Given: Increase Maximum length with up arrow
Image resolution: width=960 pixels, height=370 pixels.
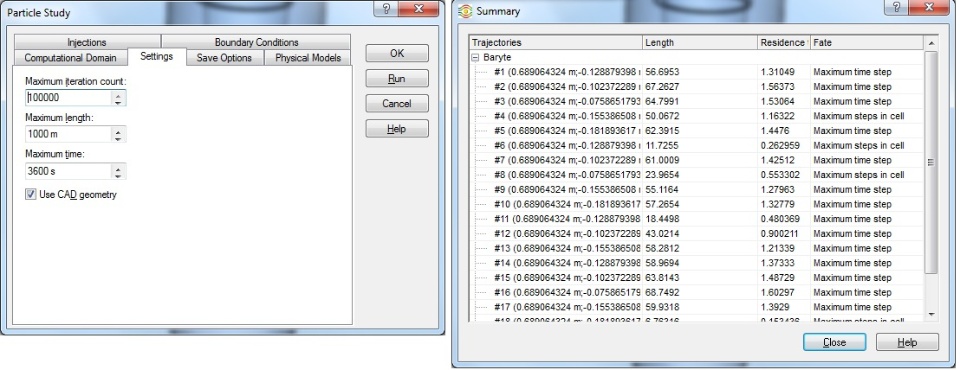Looking at the screenshot, I should pos(119,130).
